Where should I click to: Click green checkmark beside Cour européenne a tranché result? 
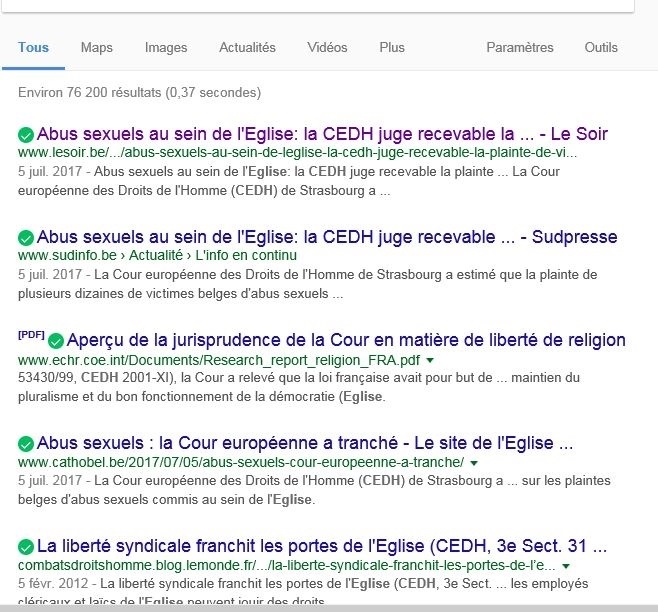point(26,444)
